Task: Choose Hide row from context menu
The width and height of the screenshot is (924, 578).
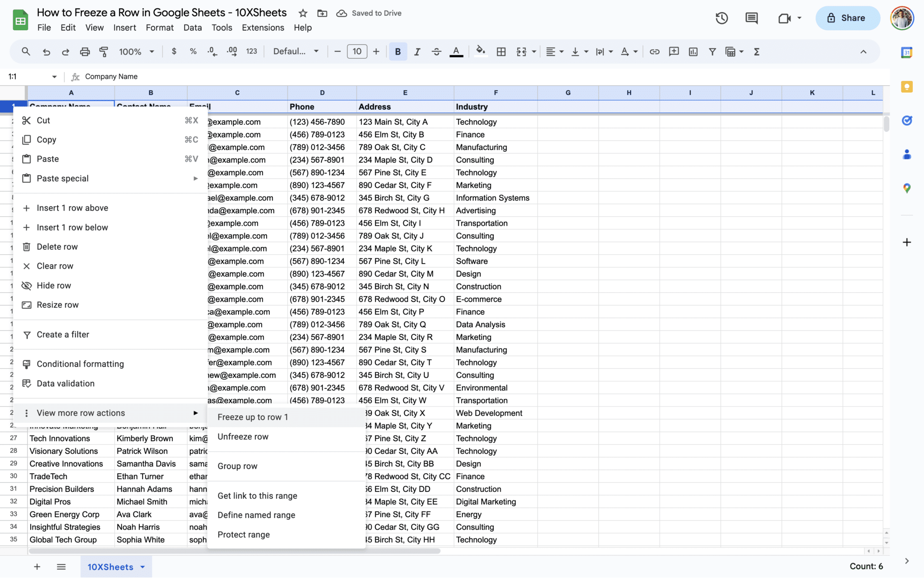Action: point(54,285)
